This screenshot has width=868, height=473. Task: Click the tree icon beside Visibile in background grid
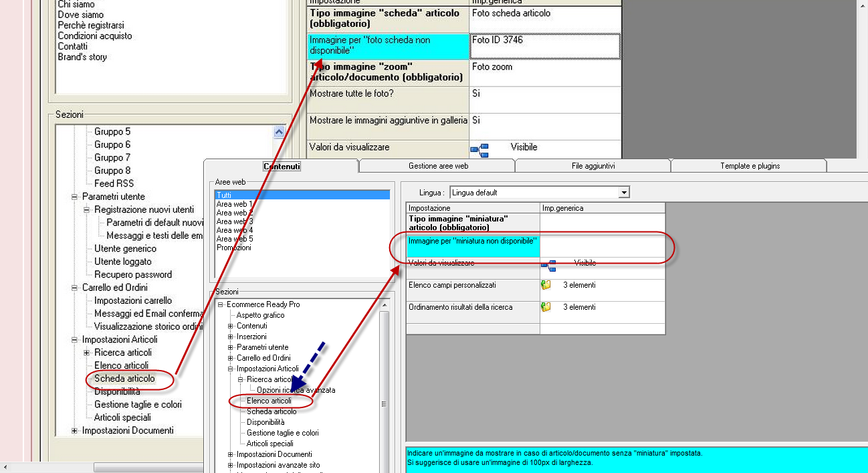[x=479, y=150]
